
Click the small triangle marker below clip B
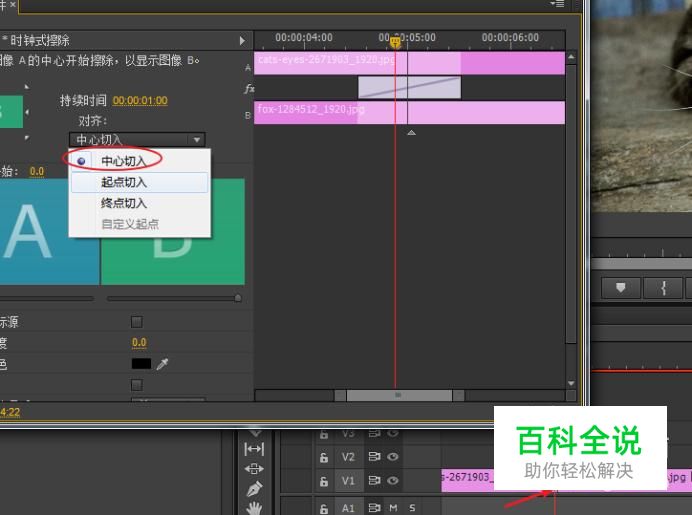(411, 132)
